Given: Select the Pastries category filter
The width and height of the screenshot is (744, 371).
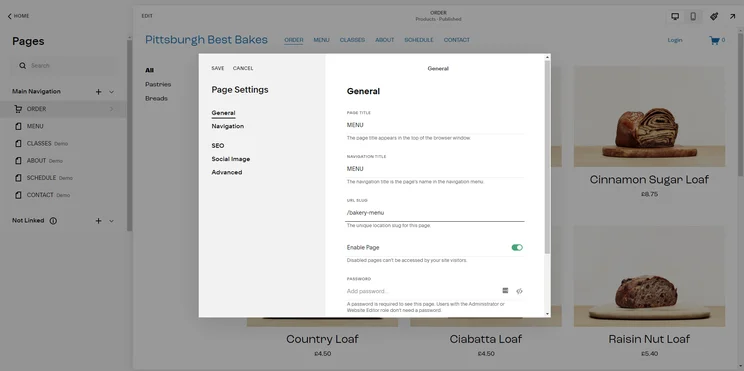Looking at the screenshot, I should (158, 84).
